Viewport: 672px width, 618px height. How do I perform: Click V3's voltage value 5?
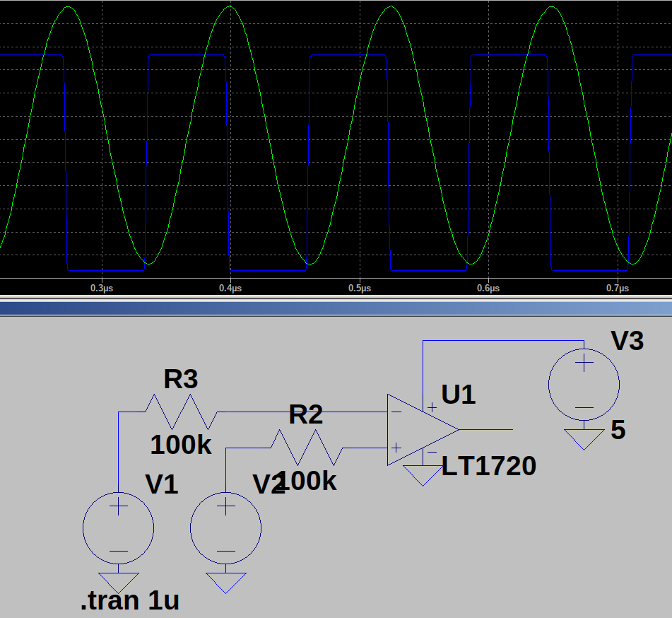[x=618, y=431]
